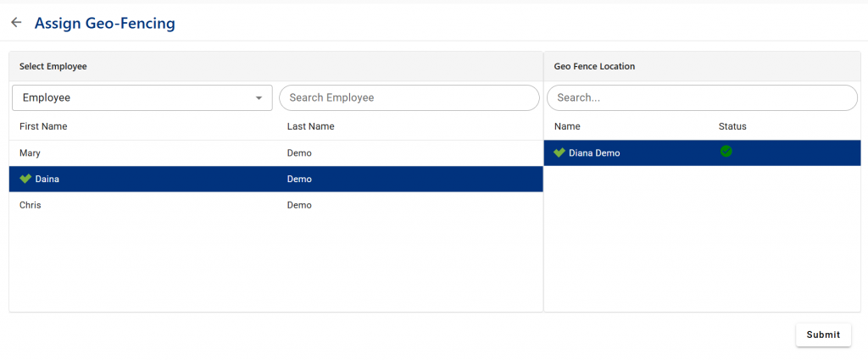Screen dimensions: 868x360
Task: Click Demo last name in Chris row
Action: (x=299, y=205)
